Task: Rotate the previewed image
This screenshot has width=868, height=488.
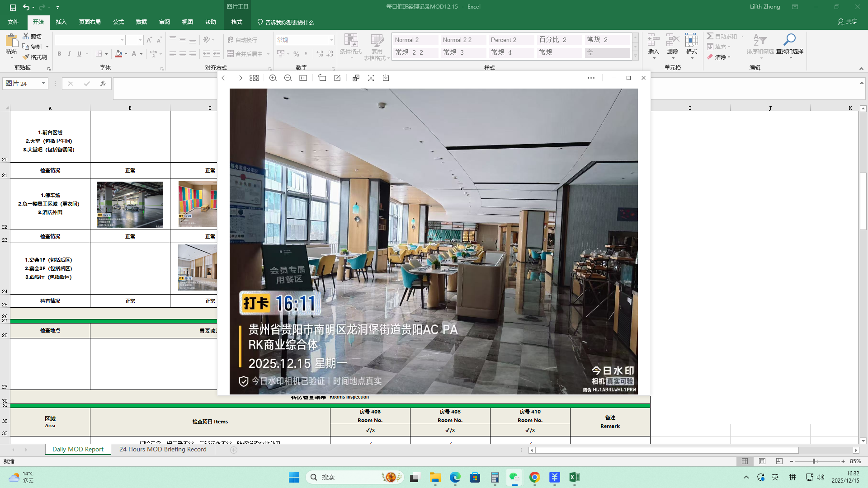Action: tap(322, 78)
